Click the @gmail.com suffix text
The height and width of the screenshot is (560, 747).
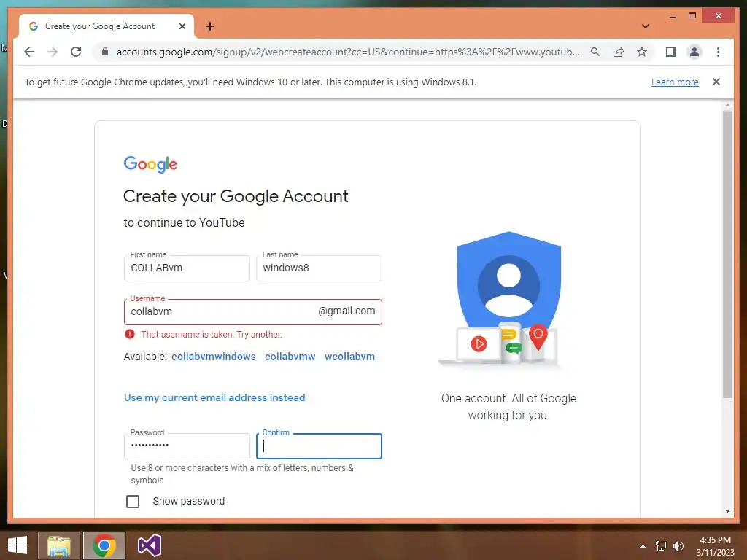(347, 311)
